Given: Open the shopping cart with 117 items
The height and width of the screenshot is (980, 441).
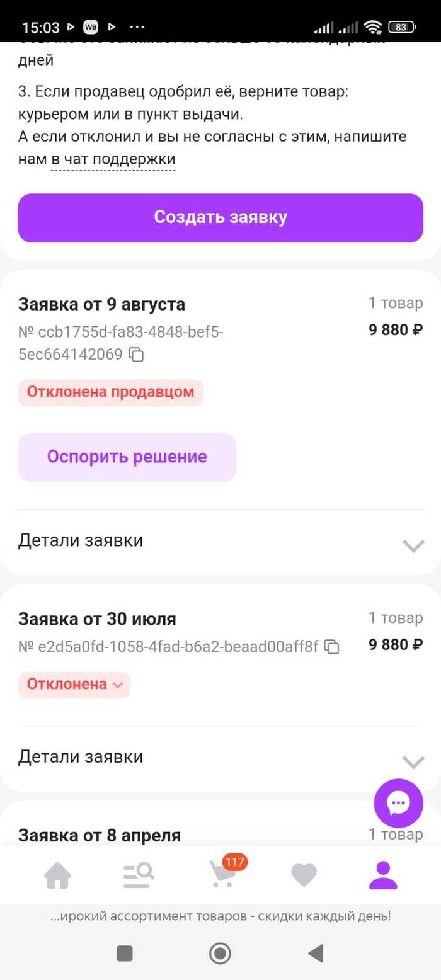Looking at the screenshot, I should click(222, 875).
